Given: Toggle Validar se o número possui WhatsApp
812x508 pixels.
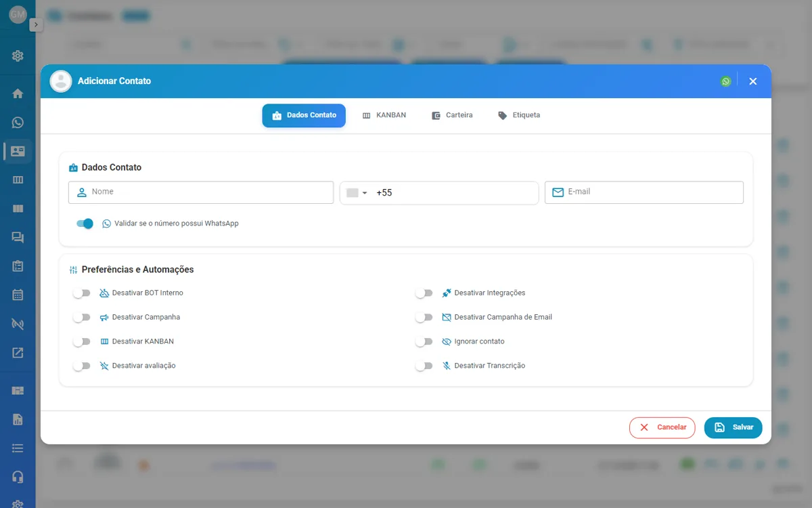Looking at the screenshot, I should coord(85,224).
